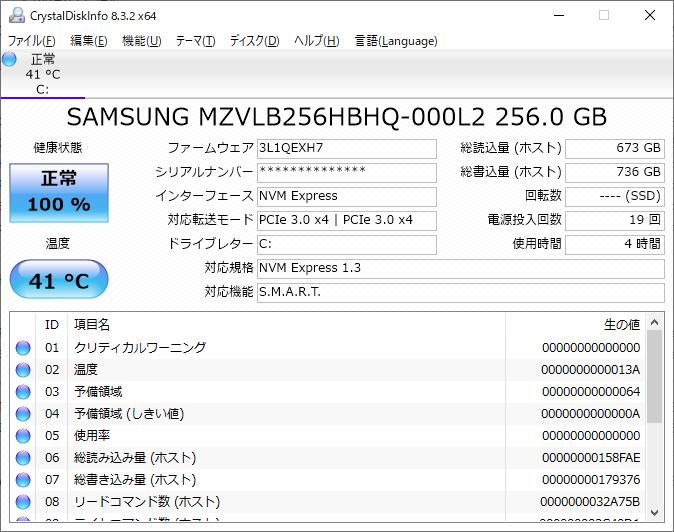The height and width of the screenshot is (532, 674).
Task: Click the 正常 100 % health status button
Action: click(59, 193)
